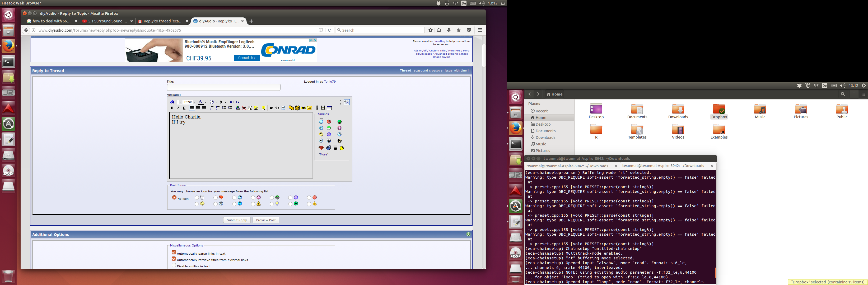The width and height of the screenshot is (868, 285).
Task: Wrap selection in PHP tags
Action: tap(283, 108)
